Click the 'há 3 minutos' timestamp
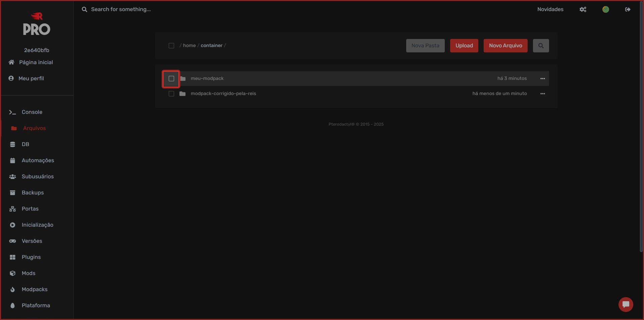The image size is (644, 320). [x=512, y=79]
